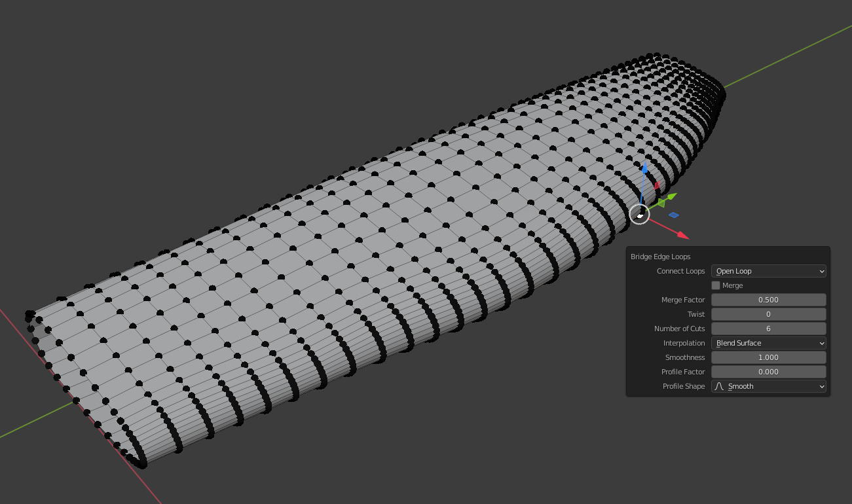Image resolution: width=852 pixels, height=504 pixels.
Task: Click the green Y-axis gizmo arrow
Action: 671,196
